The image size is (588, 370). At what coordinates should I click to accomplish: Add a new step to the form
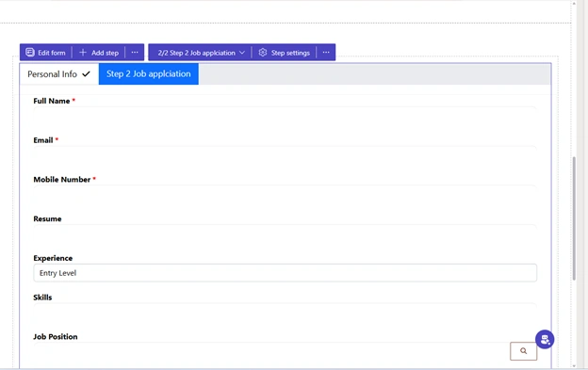coord(99,53)
